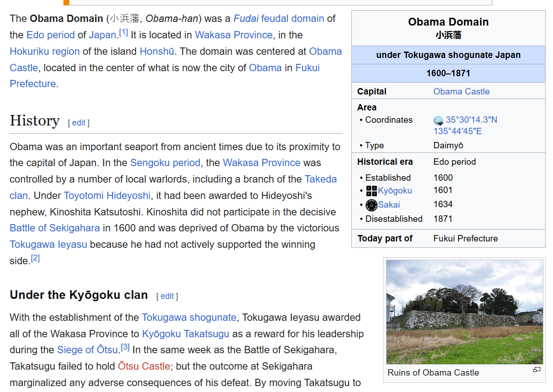Open the 35°30′14.3″N coordinates link
Screen dimensions: 553x392
coord(471,120)
